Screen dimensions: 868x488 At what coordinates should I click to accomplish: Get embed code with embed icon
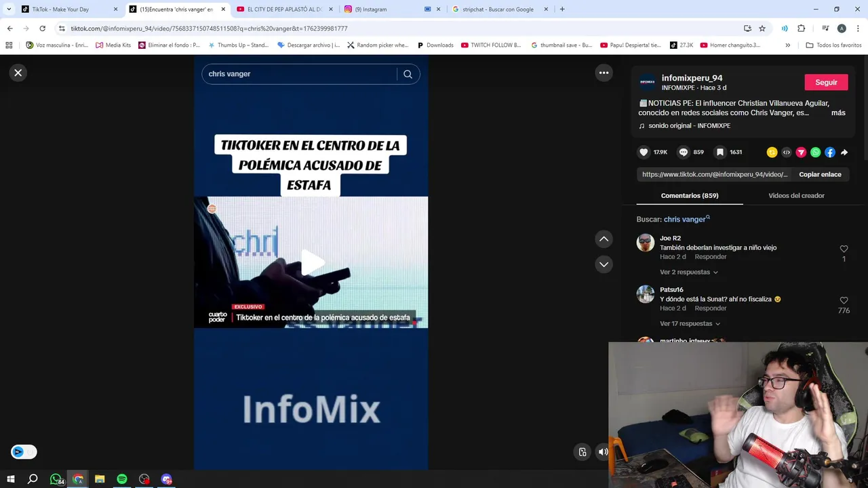tap(787, 152)
